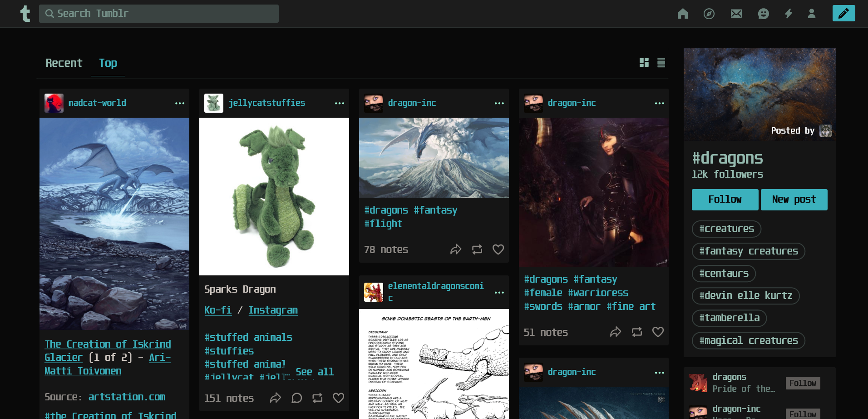This screenshot has width=868, height=419.
Task: Open jellycatstuffies blog name
Action: point(267,103)
